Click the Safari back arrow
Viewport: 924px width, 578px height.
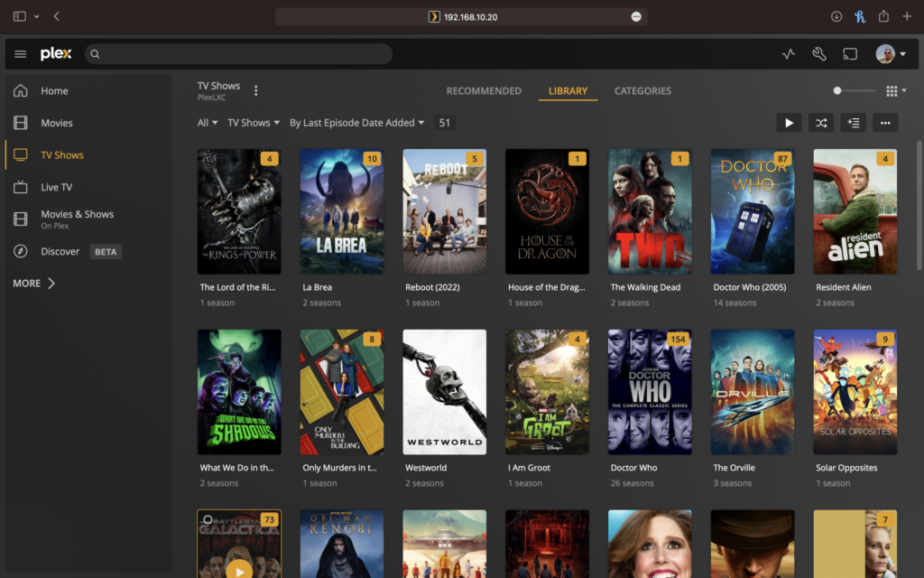tap(57, 16)
